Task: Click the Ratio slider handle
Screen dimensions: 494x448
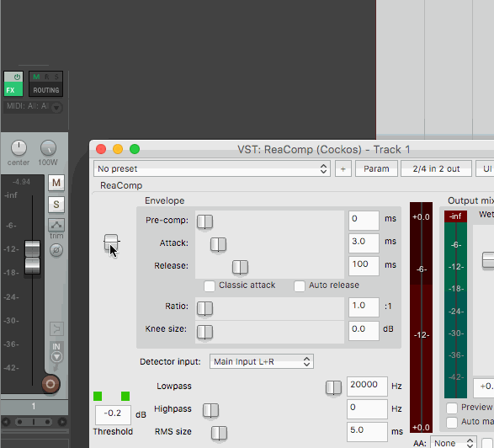Action: tap(205, 308)
